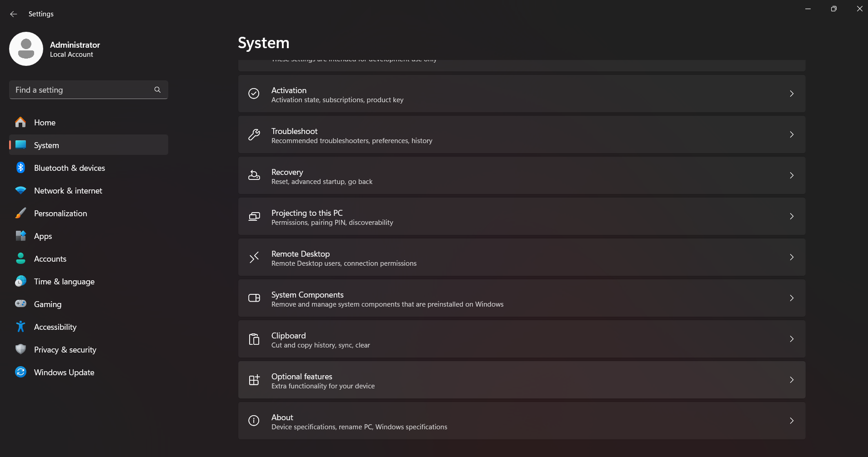Image resolution: width=868 pixels, height=457 pixels.
Task: Expand Projecting to this PC chevron
Action: pos(791,216)
